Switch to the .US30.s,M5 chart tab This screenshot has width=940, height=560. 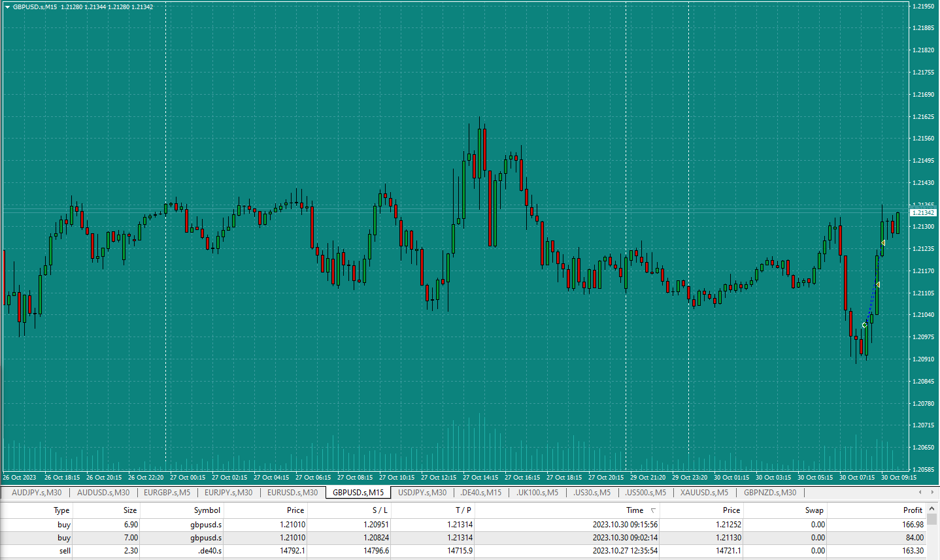[x=592, y=493]
